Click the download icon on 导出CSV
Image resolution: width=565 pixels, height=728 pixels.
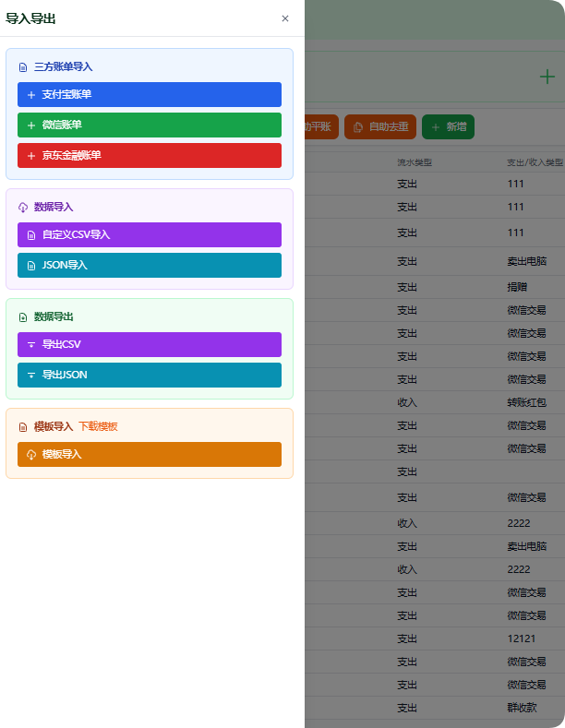tap(31, 345)
